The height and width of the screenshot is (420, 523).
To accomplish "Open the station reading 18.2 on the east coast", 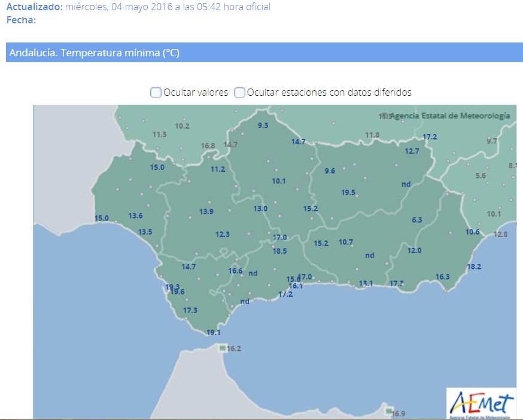I will (474, 267).
